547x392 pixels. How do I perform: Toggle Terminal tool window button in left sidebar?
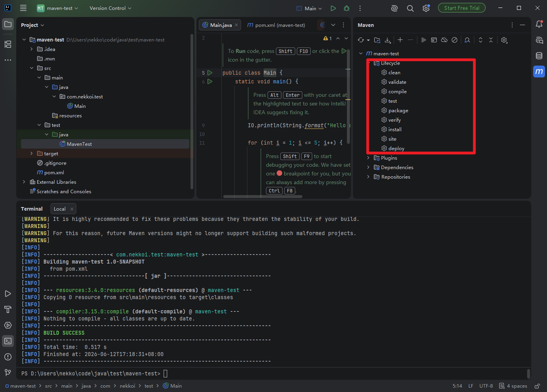click(x=8, y=341)
